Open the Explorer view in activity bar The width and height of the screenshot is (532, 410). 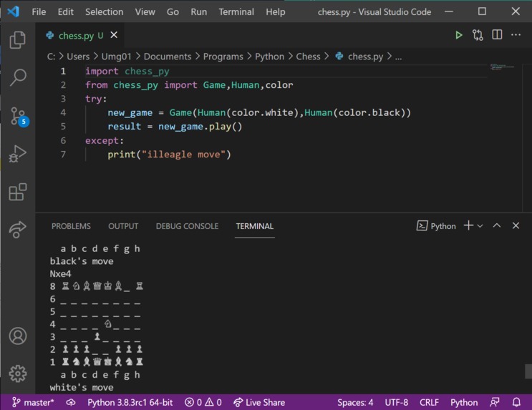(x=18, y=40)
